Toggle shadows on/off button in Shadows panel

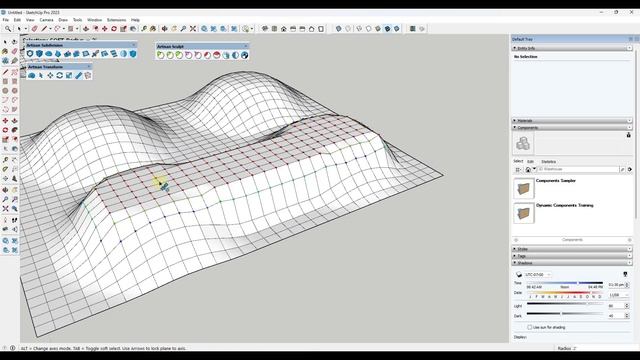click(519, 275)
